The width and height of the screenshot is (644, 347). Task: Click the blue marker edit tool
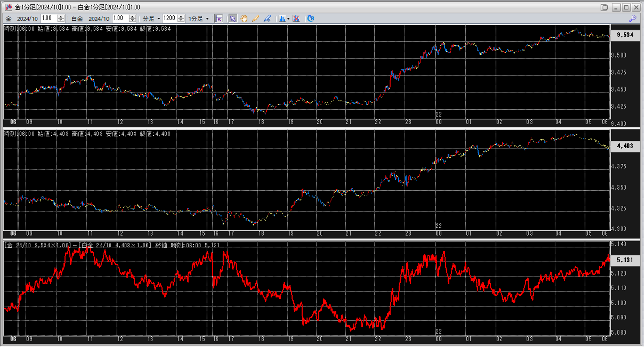click(267, 19)
